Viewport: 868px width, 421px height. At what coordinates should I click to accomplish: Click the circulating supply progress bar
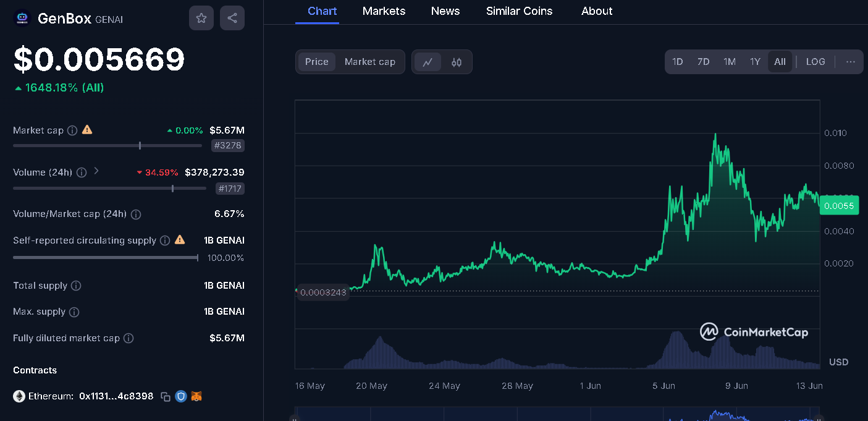[106, 258]
